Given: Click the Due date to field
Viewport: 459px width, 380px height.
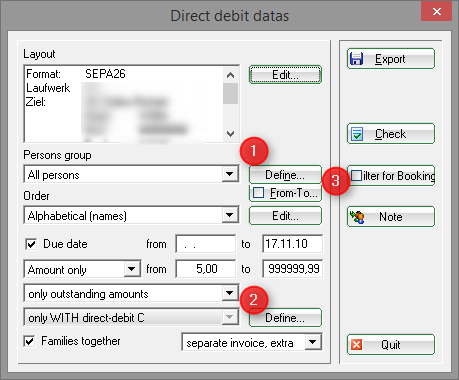Looking at the screenshot, I should click(x=292, y=244).
